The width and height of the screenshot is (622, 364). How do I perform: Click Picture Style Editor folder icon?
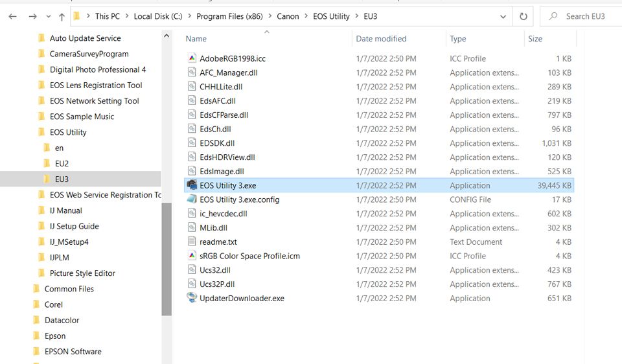coord(41,273)
